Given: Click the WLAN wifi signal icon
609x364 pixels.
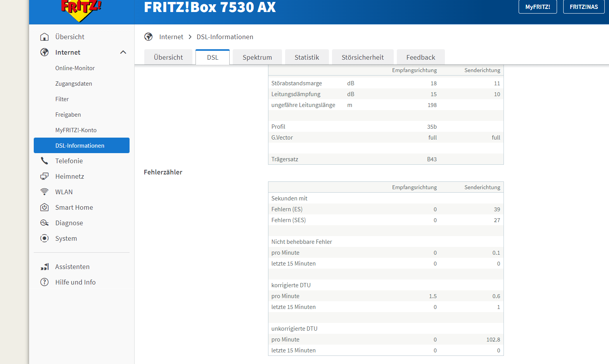Looking at the screenshot, I should click(45, 192).
